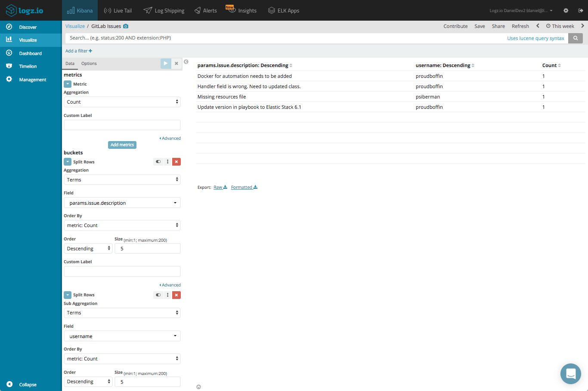The image size is (588, 391).
Task: Go to previous time range arrow
Action: [x=538, y=26]
